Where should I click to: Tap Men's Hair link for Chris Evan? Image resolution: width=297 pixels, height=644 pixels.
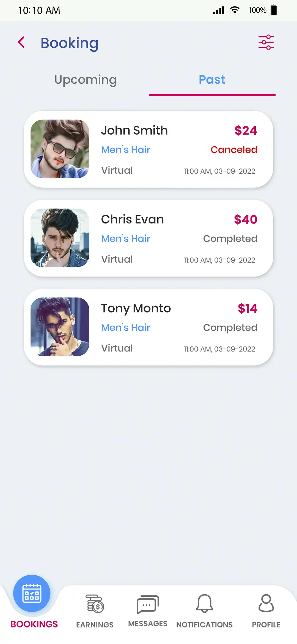pyautogui.click(x=126, y=239)
